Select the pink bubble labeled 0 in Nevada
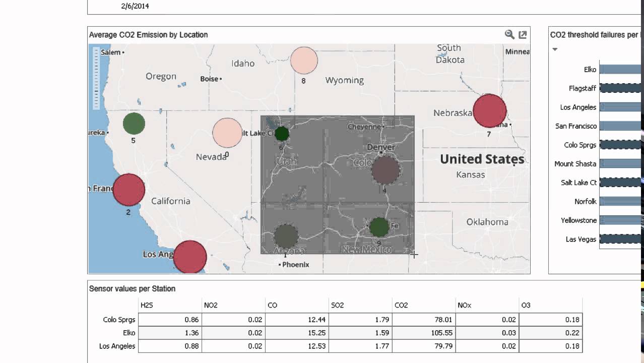This screenshot has height=363, width=644. (227, 133)
